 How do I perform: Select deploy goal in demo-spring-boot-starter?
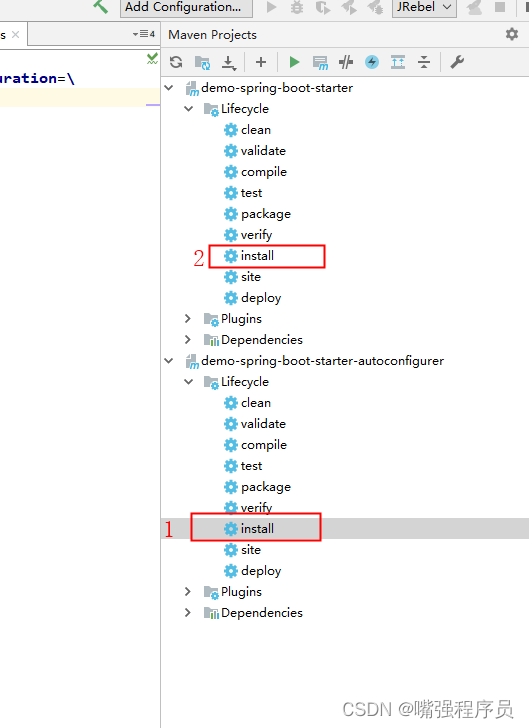[x=345, y=298]
